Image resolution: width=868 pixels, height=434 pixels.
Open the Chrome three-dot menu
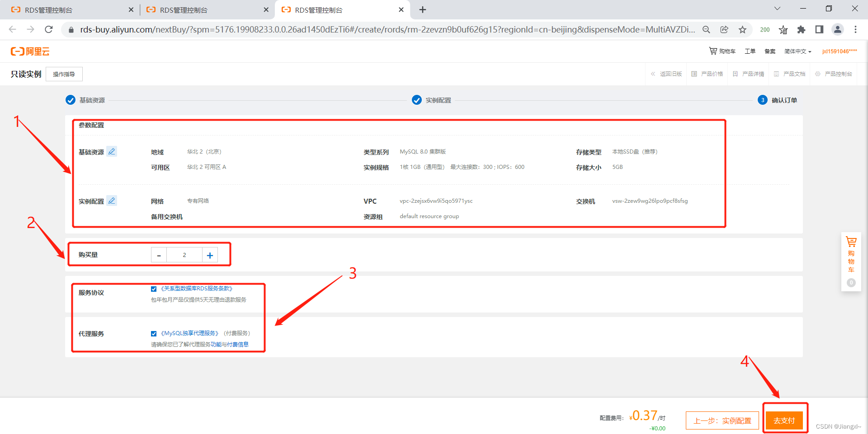(x=855, y=29)
